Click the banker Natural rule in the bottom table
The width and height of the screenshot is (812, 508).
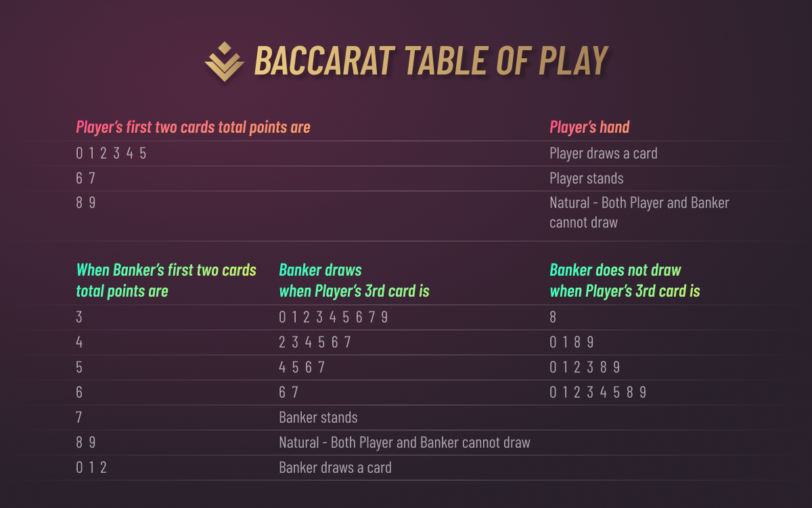[405, 442]
